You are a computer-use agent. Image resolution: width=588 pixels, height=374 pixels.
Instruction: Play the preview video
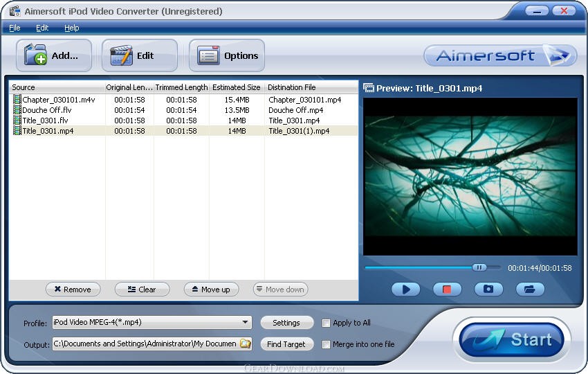tap(406, 289)
